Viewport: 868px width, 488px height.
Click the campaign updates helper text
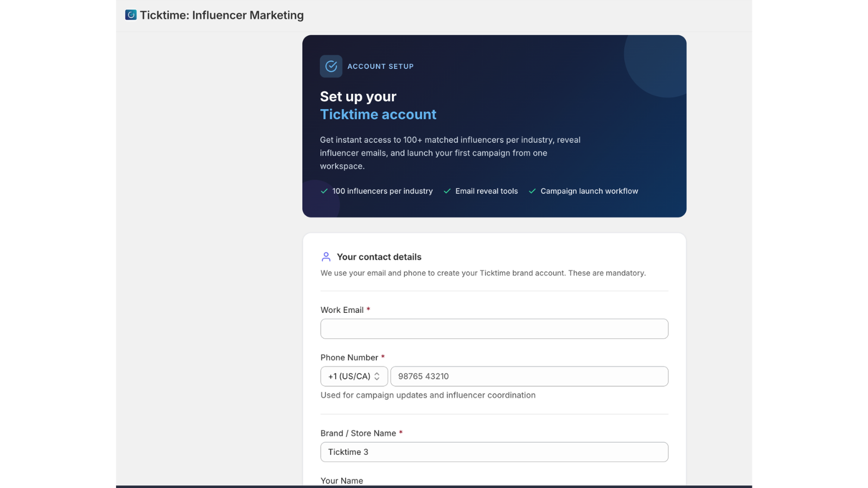[428, 395]
